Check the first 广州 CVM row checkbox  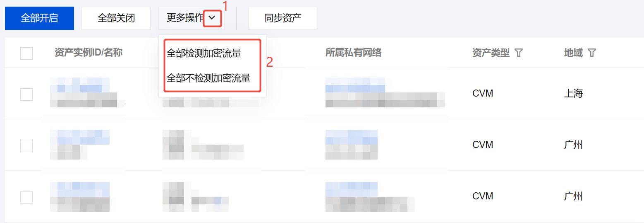tap(26, 145)
